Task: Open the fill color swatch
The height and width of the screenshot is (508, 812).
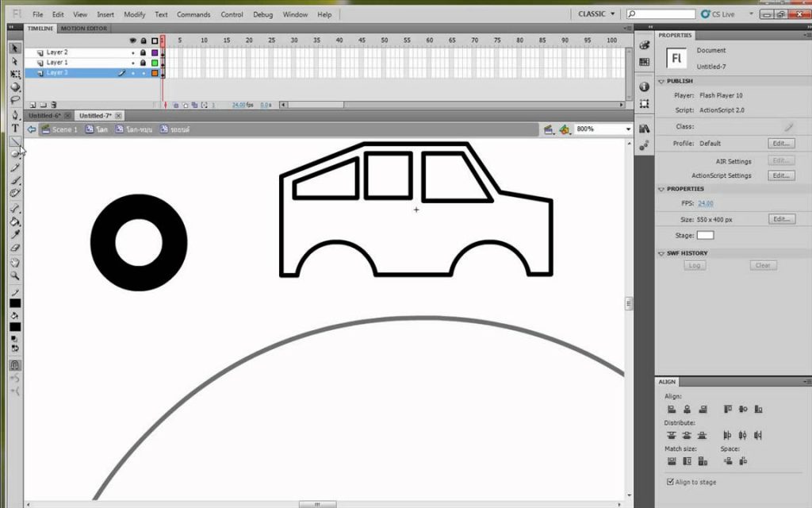Action: 15,327
